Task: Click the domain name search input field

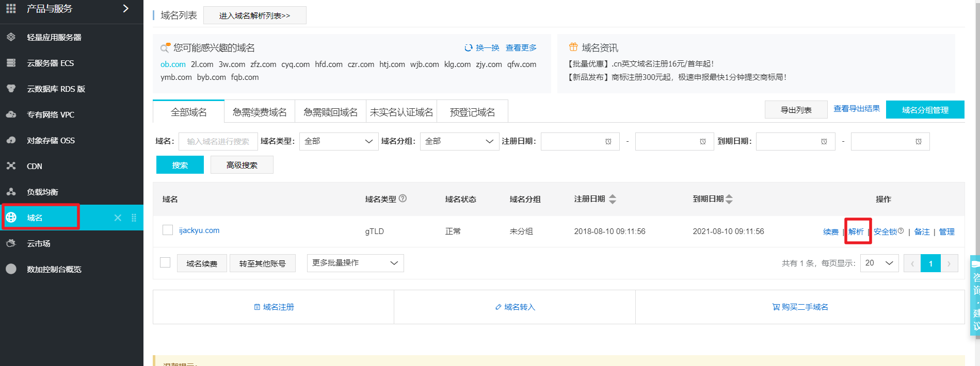Action: (x=218, y=141)
